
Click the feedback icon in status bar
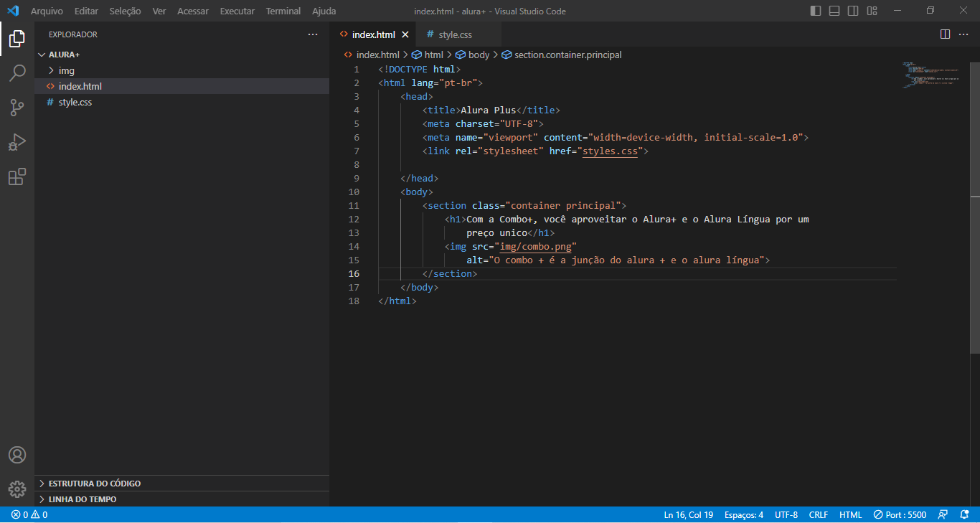tap(943, 515)
